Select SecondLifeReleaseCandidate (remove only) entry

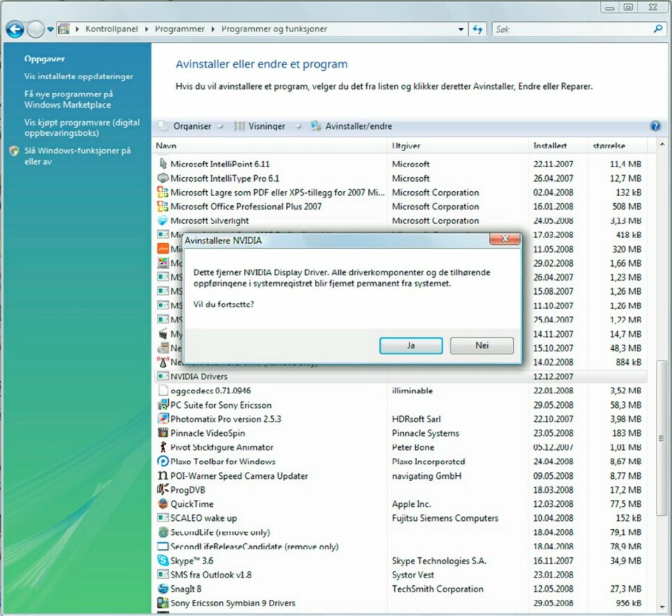(400, 546)
